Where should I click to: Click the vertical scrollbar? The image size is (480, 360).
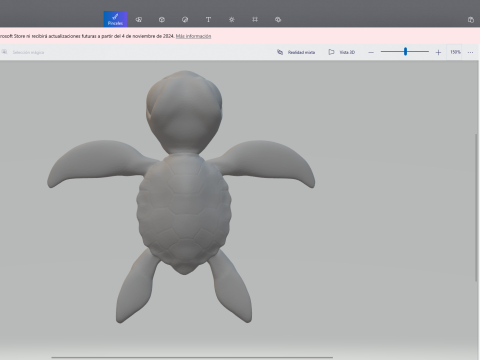476,207
